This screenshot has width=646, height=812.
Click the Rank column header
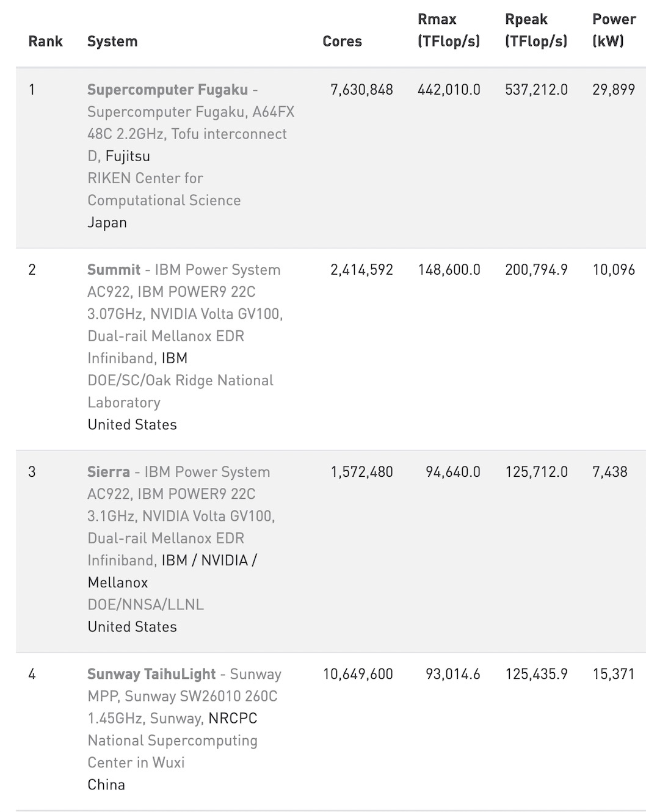click(x=46, y=42)
